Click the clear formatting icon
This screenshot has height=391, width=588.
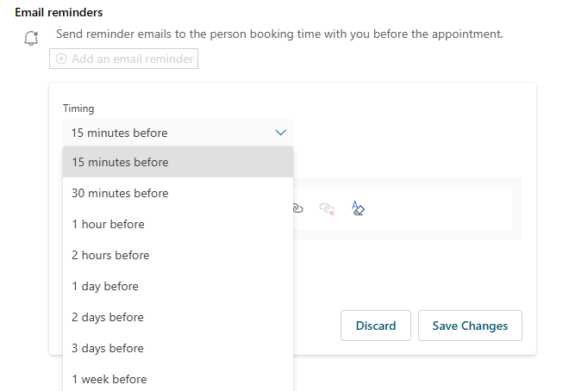(359, 208)
